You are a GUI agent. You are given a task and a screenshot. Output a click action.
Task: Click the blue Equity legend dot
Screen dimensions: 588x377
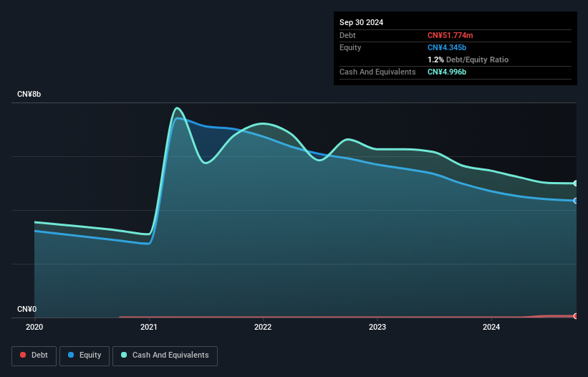tap(71, 355)
